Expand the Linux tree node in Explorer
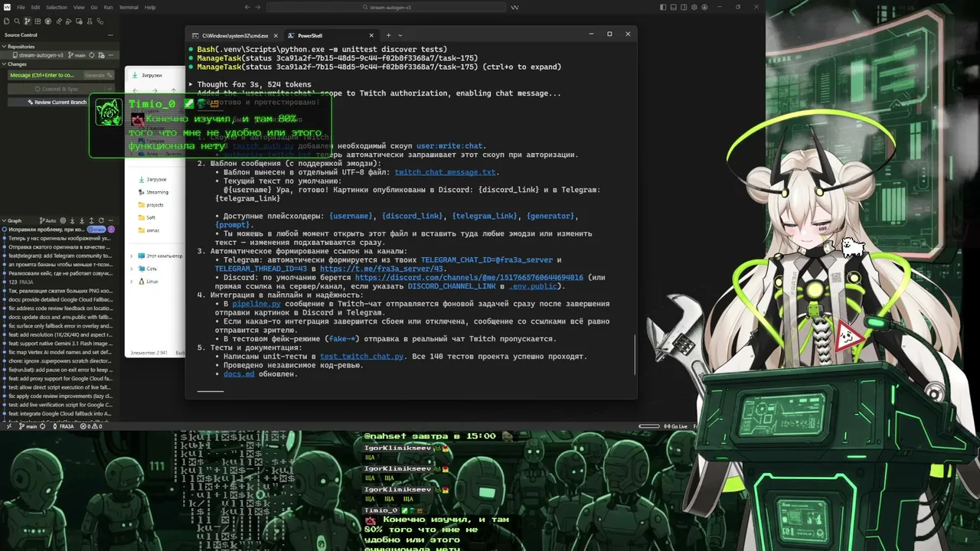 coord(132,281)
